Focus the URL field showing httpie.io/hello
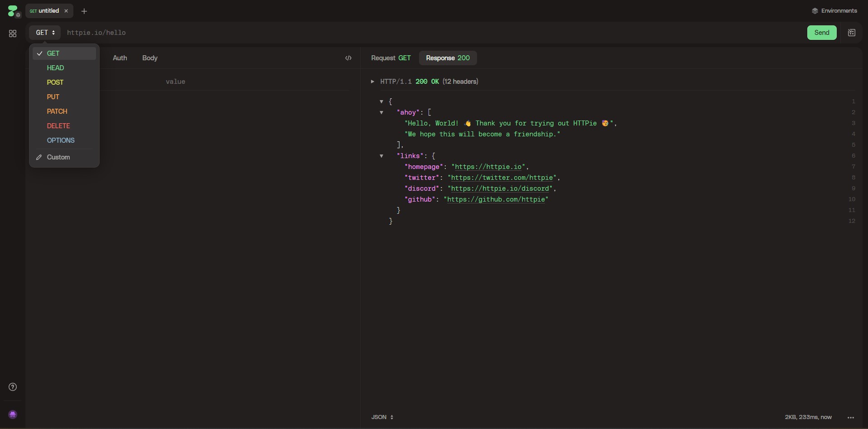Viewport: 868px width, 429px height. [433, 33]
